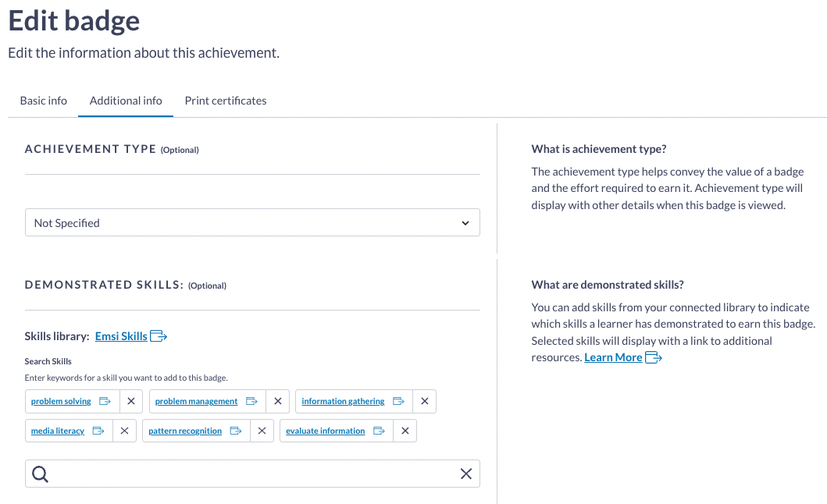
Task: Remove the information gathering skill tag
Action: pyautogui.click(x=424, y=401)
